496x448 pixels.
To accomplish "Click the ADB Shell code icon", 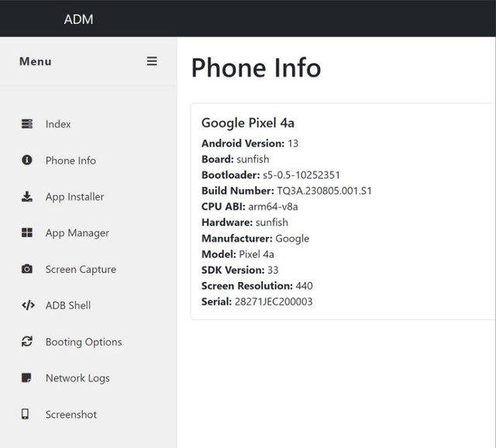I will (x=28, y=305).
